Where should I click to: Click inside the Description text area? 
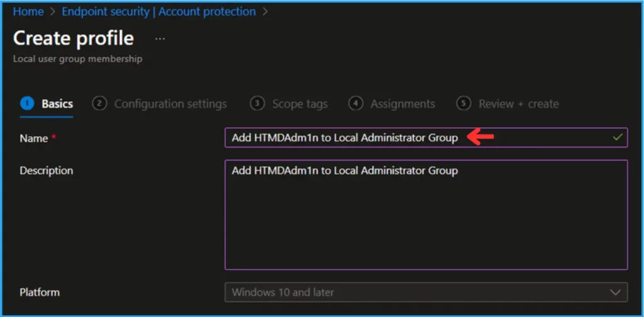(426, 214)
